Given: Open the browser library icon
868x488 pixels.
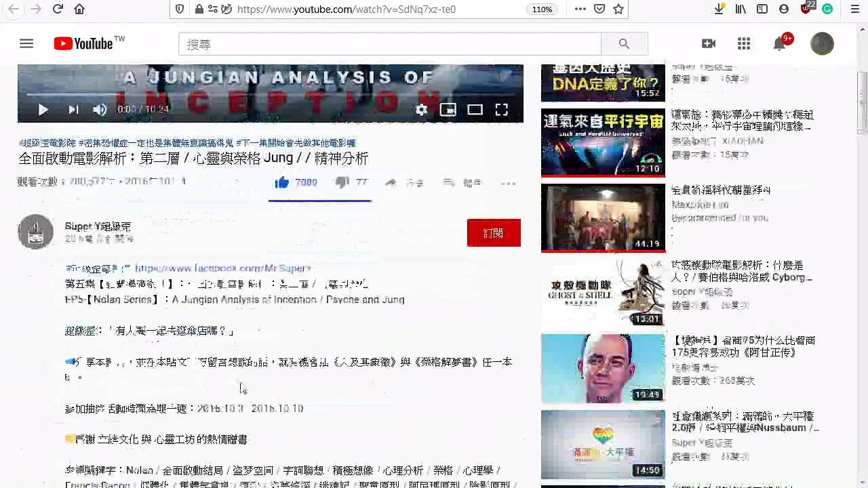Looking at the screenshot, I should tap(741, 9).
